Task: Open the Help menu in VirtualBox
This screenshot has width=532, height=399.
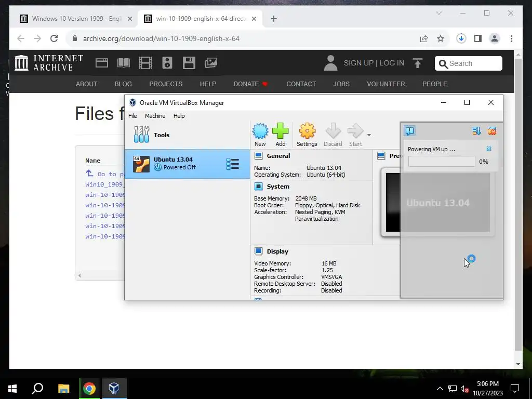Action: 179,116
